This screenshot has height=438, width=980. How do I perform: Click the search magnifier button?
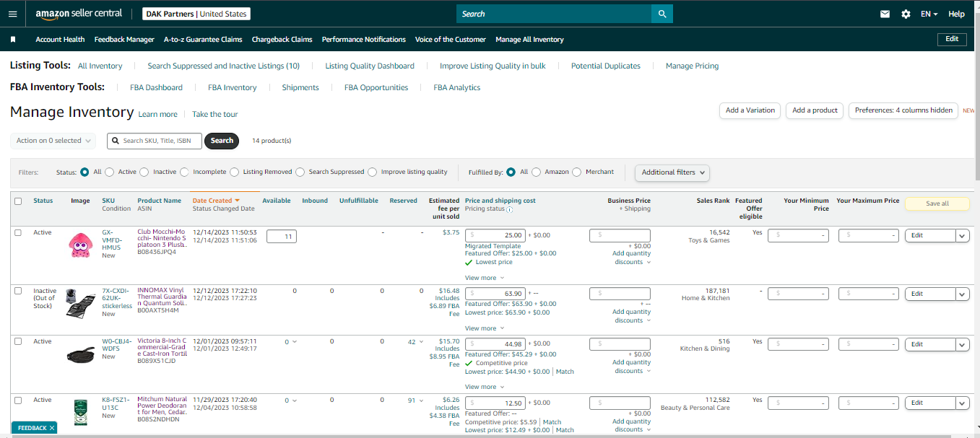coord(662,14)
